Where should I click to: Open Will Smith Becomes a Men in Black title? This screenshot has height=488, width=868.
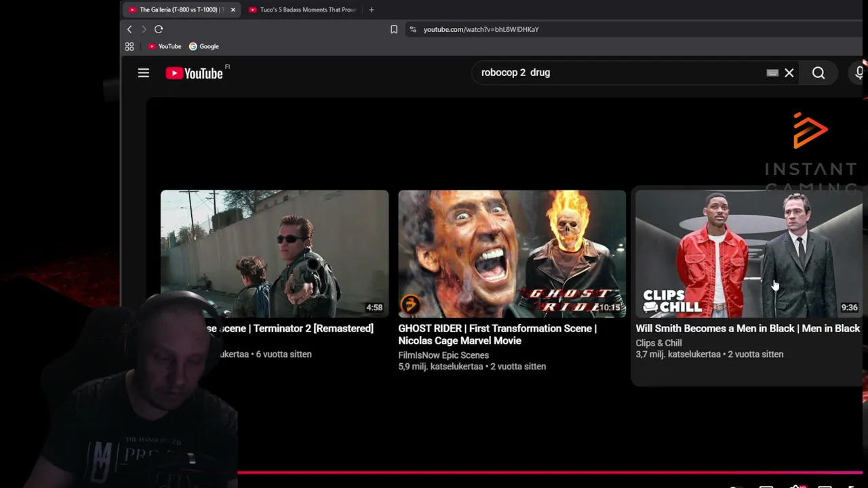748,329
